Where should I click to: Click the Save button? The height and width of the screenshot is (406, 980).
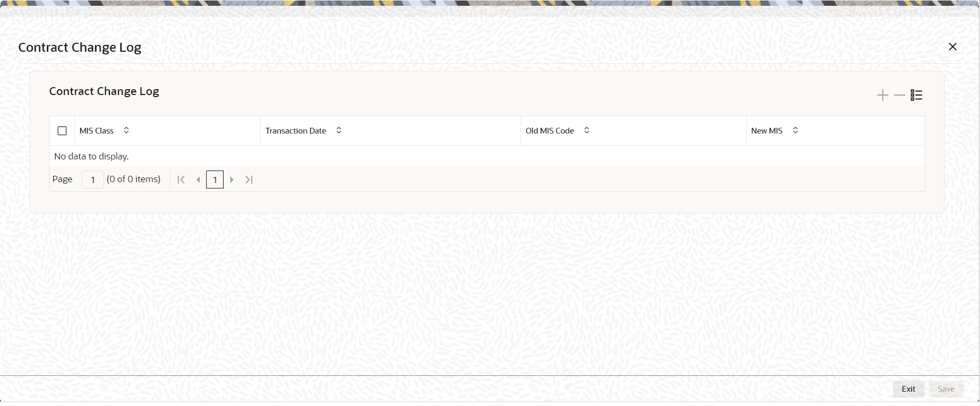946,389
